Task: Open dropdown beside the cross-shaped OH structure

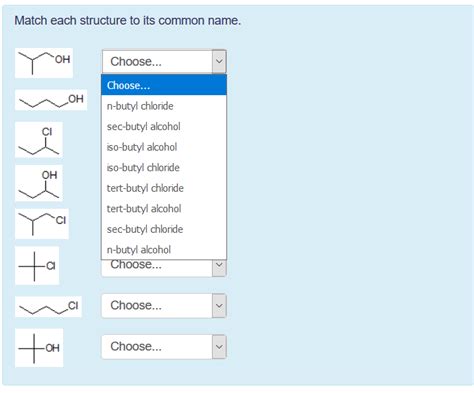Action: (x=219, y=347)
